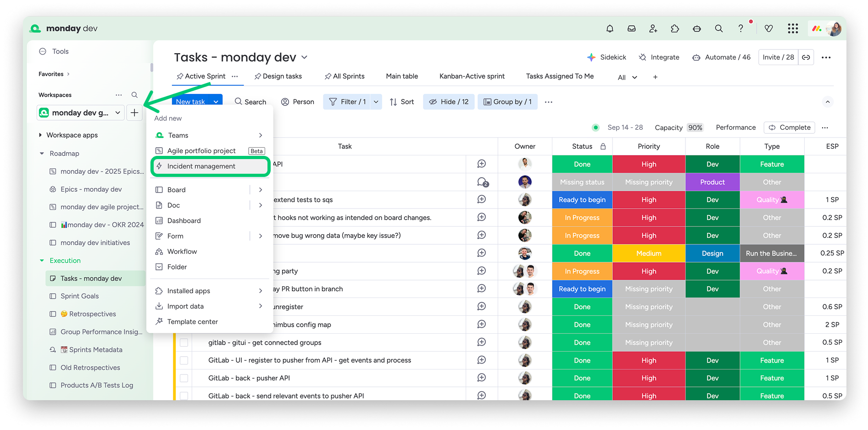Choose Dashboard in the Add new menu
The image size is (868, 430).
tap(211, 221)
